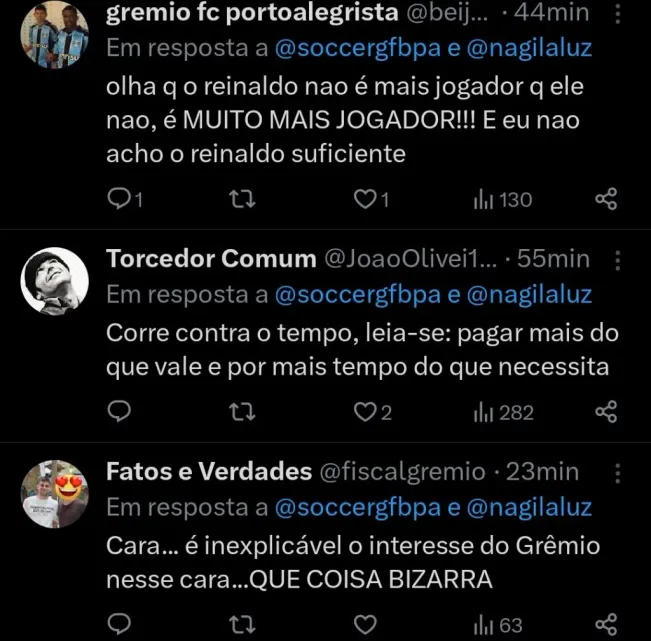This screenshot has width=651, height=641.
Task: Open more options for Fatos e Verdades tweet
Action: [x=617, y=471]
